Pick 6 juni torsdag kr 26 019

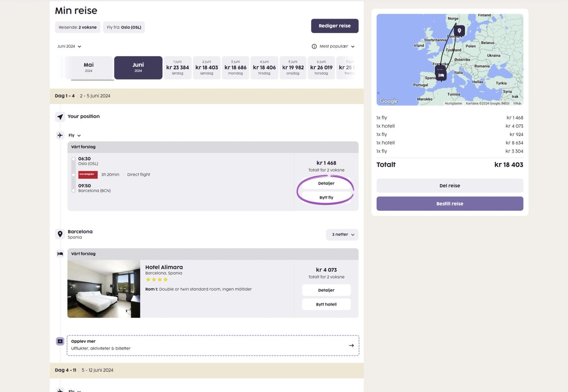[x=321, y=68]
